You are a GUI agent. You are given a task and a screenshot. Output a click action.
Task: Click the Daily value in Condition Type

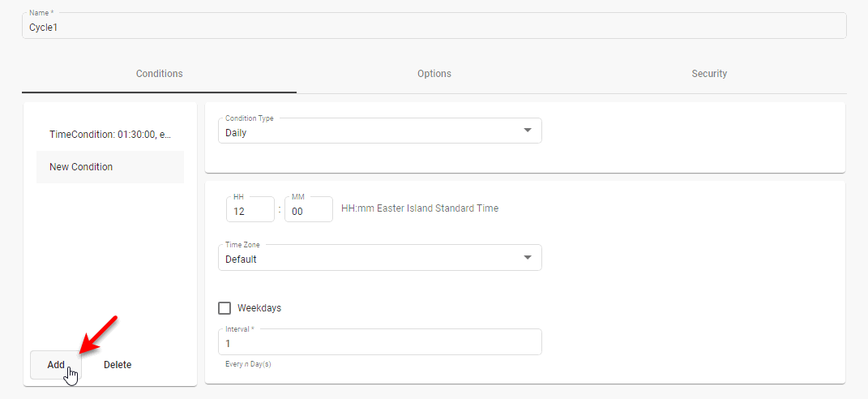tap(237, 133)
